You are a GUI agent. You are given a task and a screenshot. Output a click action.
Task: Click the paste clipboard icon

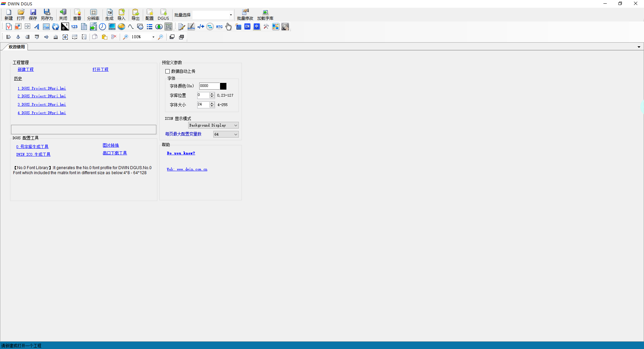click(x=104, y=37)
